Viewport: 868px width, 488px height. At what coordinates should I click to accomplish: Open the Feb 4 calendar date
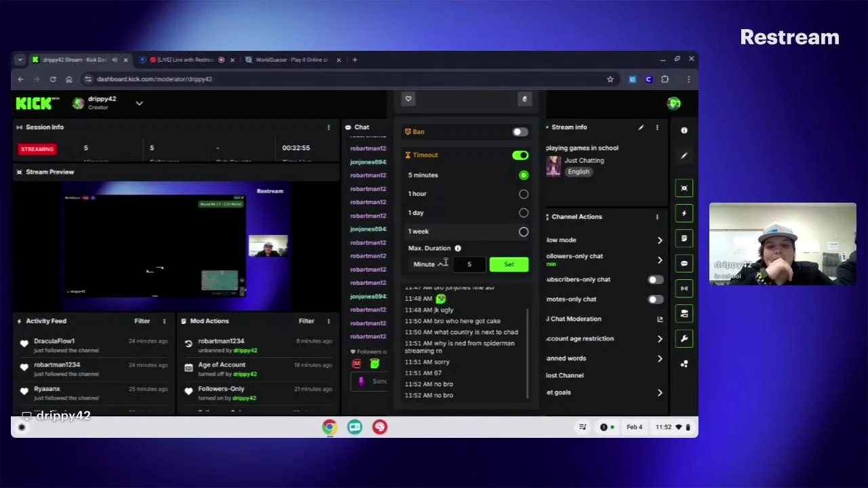[x=634, y=427]
